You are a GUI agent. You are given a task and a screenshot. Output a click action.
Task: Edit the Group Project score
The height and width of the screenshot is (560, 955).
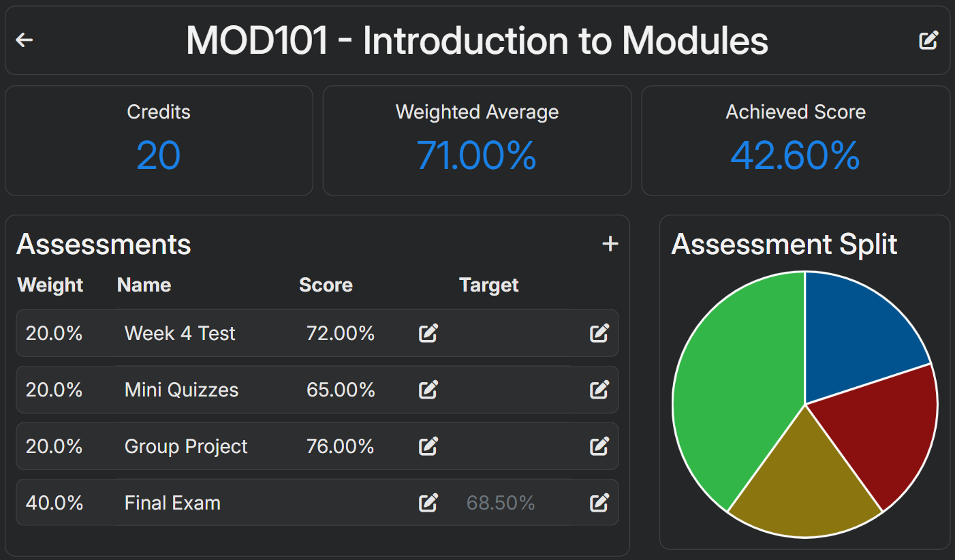click(428, 446)
